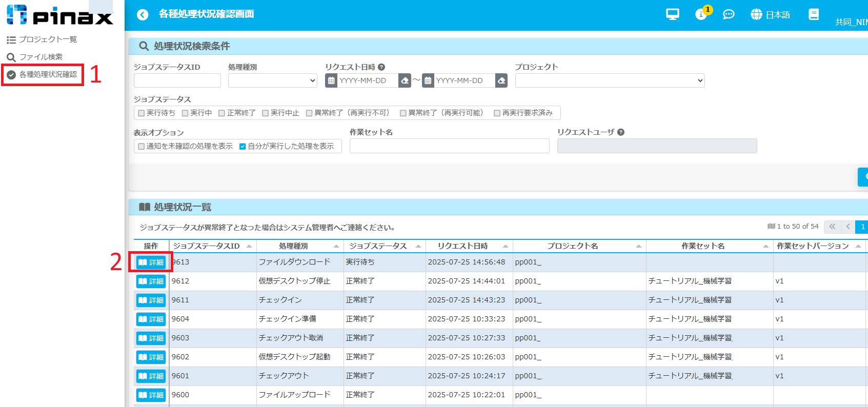The image size is (868, 407).
Task: Check the 正常終了 status filter
Action: pos(222,113)
